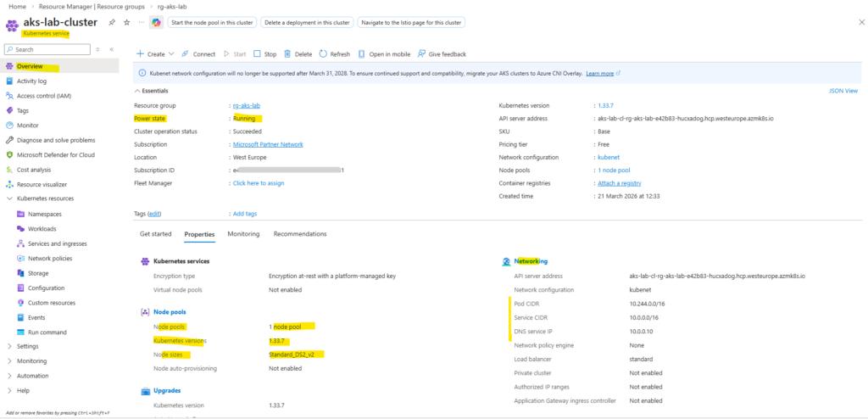Viewport: 868px width, 419px height.
Task: Switch to the Recommendations tab
Action: point(299,234)
